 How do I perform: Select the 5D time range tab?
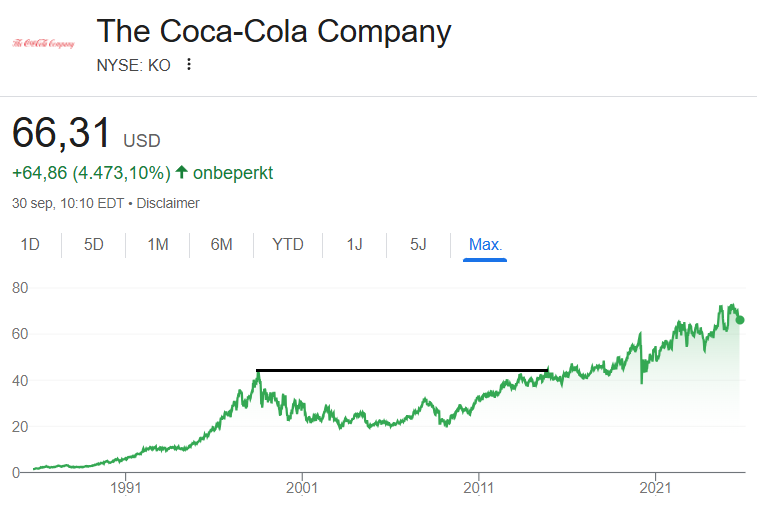coord(93,245)
